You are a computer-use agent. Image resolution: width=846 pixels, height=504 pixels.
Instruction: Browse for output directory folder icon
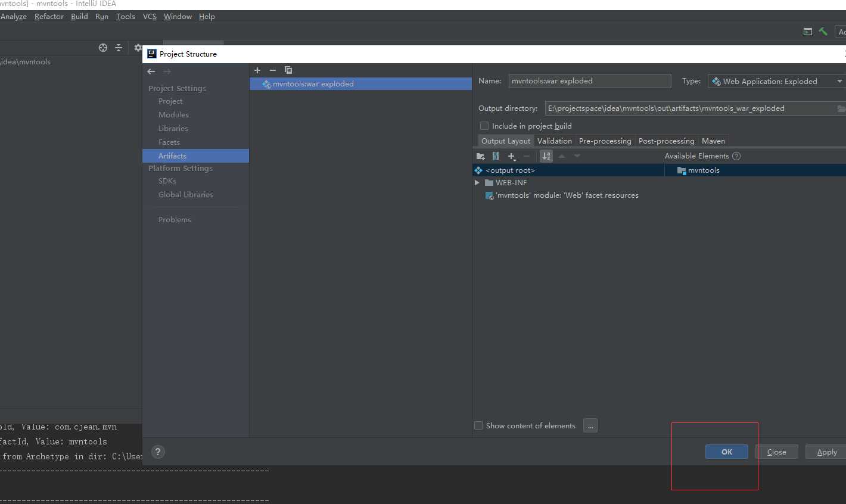[841, 108]
